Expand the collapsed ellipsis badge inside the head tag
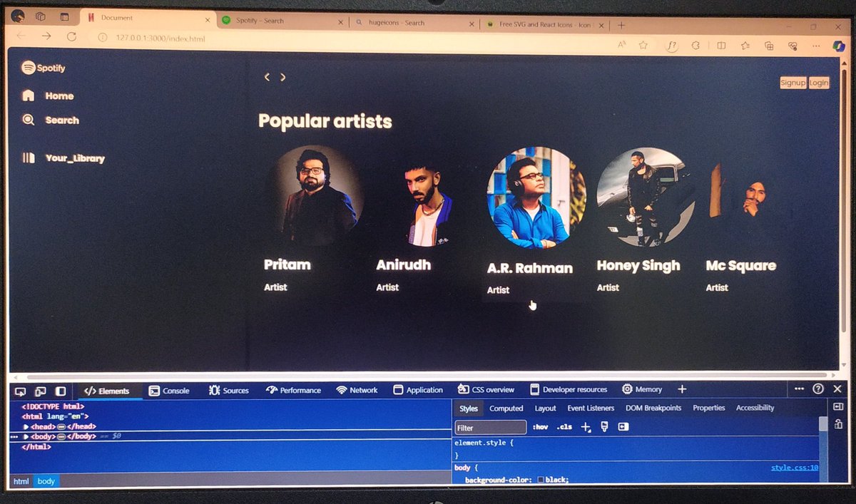The width and height of the screenshot is (856, 504). click(x=61, y=426)
